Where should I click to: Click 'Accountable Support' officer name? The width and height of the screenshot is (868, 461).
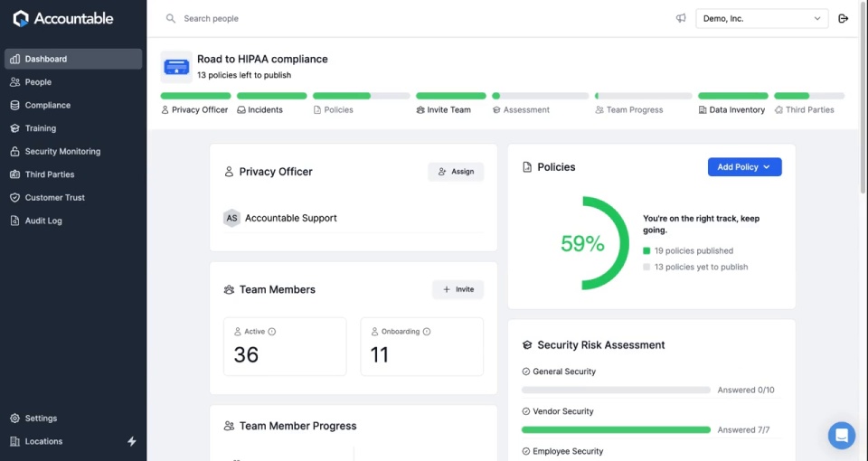point(290,218)
